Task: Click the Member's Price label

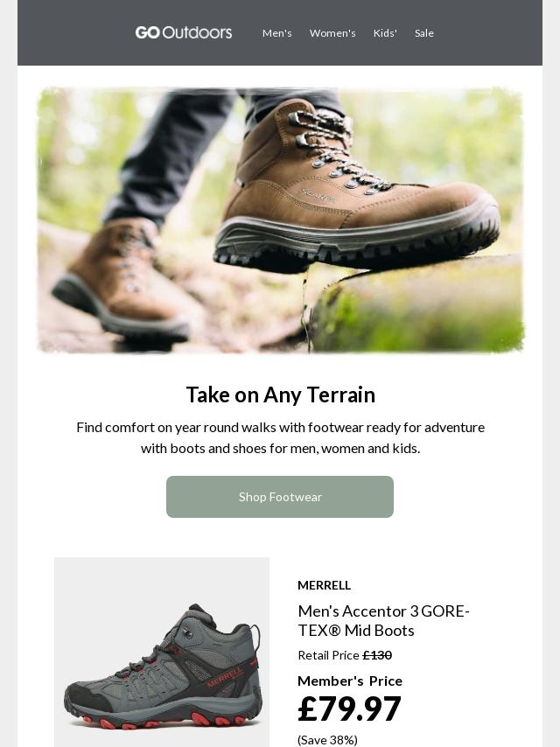Action: tap(350, 681)
